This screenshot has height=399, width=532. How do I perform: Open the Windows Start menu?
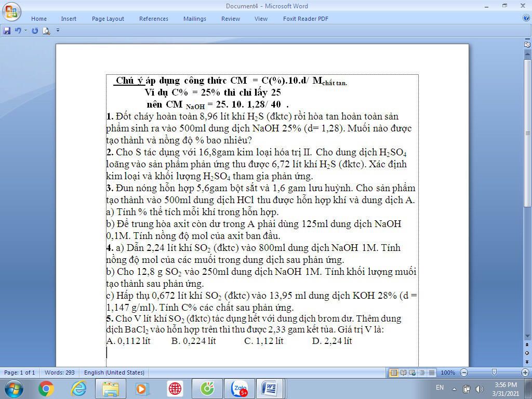[14, 389]
